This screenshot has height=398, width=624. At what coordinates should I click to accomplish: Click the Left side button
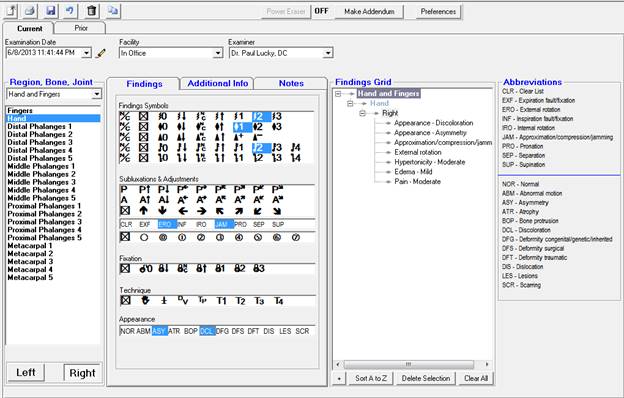point(26,373)
